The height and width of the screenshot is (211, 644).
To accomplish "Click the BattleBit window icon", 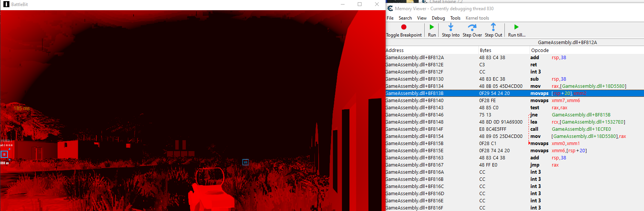I will click(x=6, y=5).
